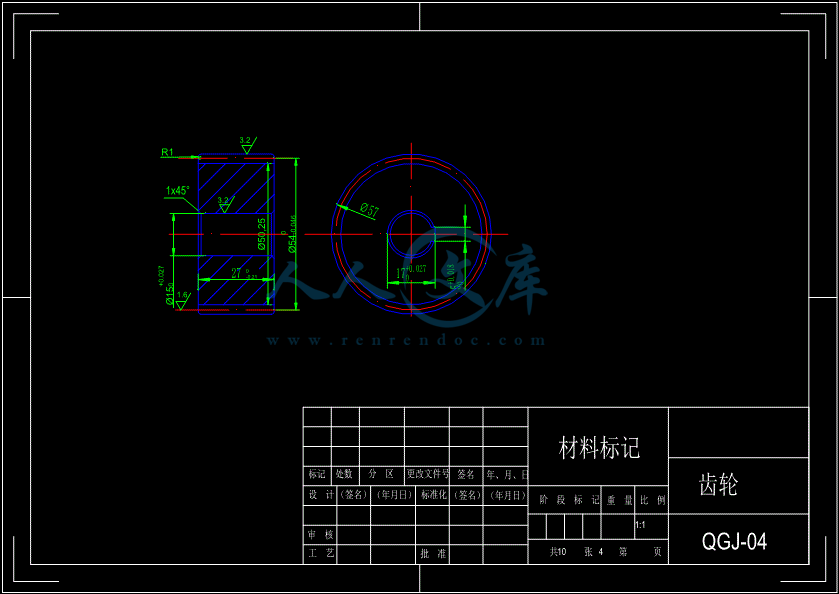Click the 签名 header cell in the revision row
The height and width of the screenshot is (594, 839).
[466, 474]
